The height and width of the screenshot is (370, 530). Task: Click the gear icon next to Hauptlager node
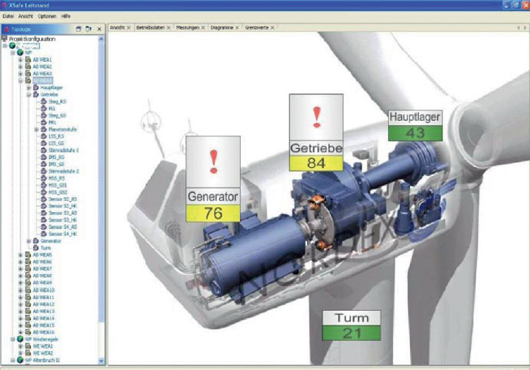coord(36,88)
